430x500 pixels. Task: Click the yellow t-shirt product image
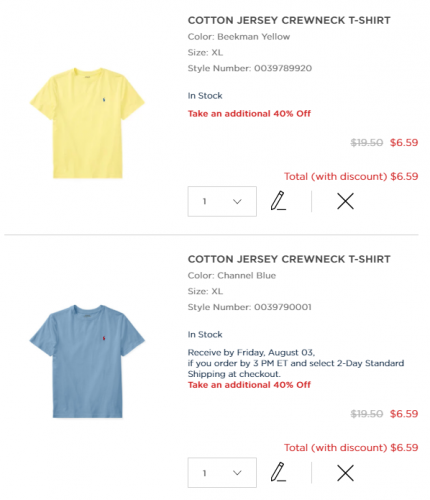pos(87,123)
